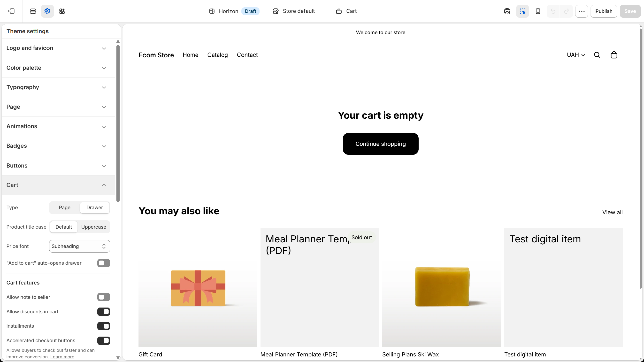
Task: Click the Cart template bag icon
Action: coord(339,11)
